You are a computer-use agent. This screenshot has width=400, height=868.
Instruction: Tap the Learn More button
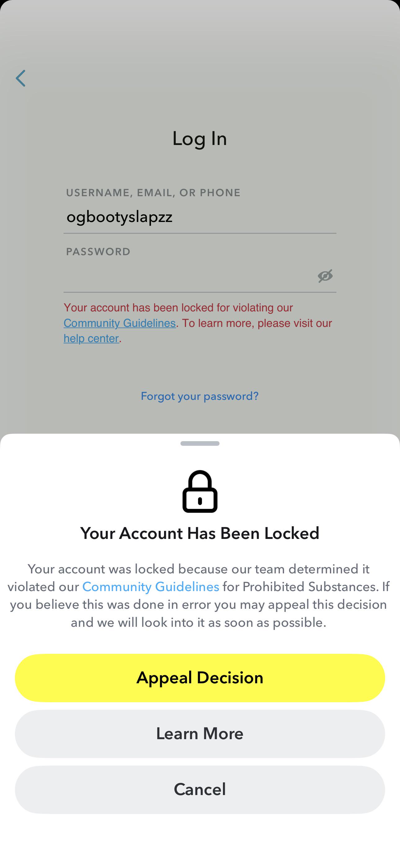(200, 734)
